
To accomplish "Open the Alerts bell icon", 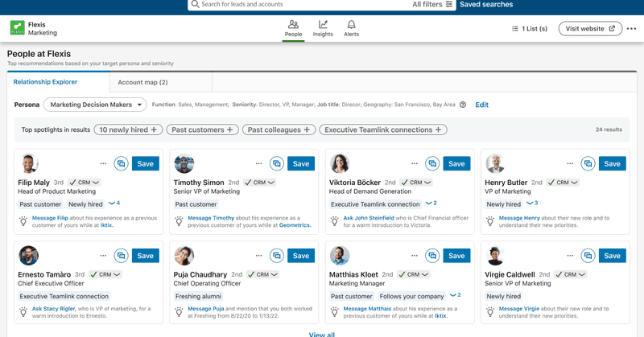I will (351, 25).
